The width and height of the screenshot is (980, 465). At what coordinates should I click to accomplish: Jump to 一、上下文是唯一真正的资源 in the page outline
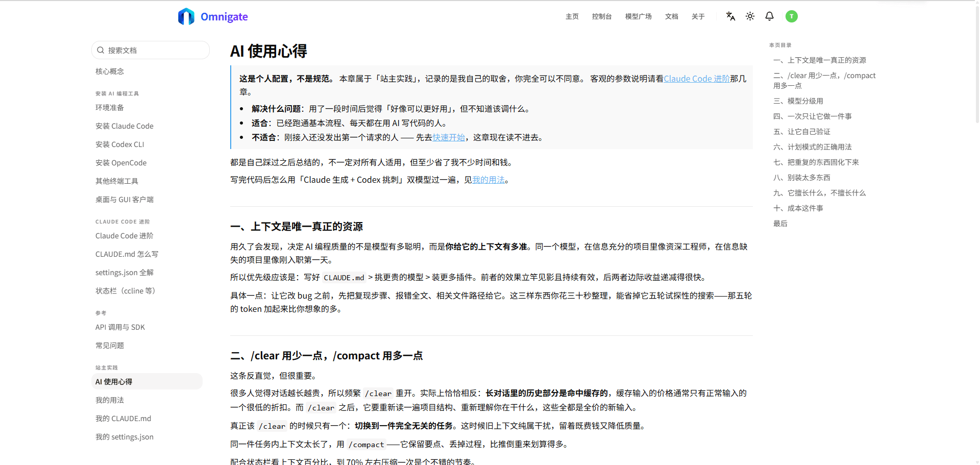(820, 60)
